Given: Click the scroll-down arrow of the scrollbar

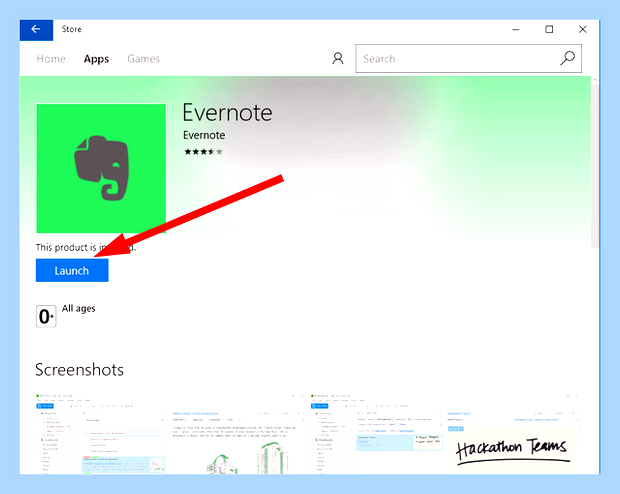Looking at the screenshot, I should tap(595, 471).
